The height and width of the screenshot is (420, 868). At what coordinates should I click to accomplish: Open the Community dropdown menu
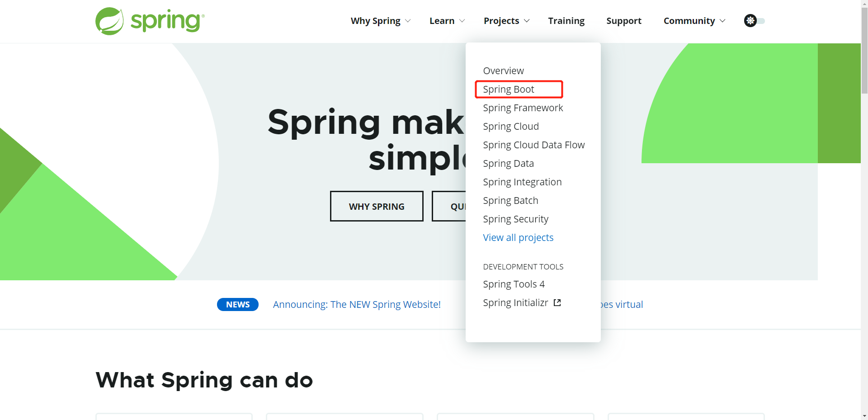[x=694, y=21]
